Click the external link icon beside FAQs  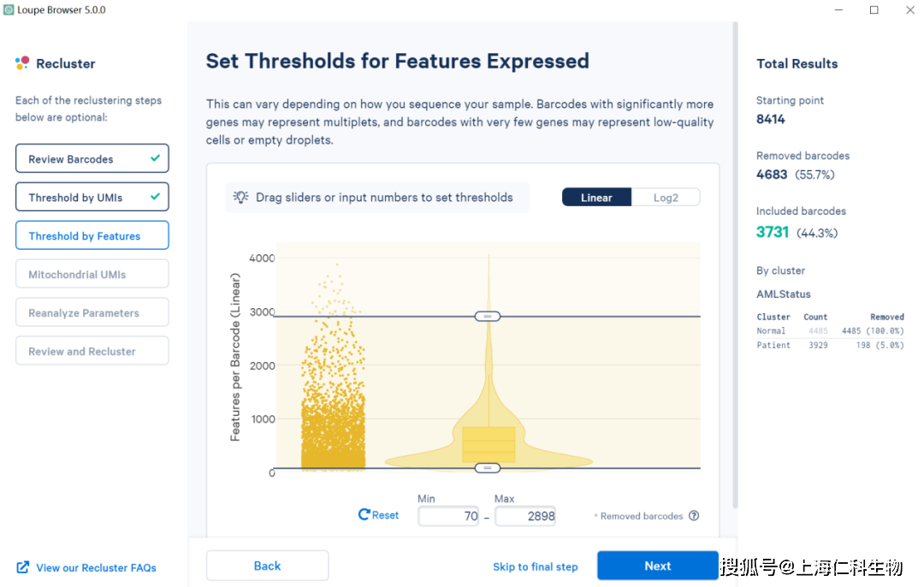(x=23, y=567)
